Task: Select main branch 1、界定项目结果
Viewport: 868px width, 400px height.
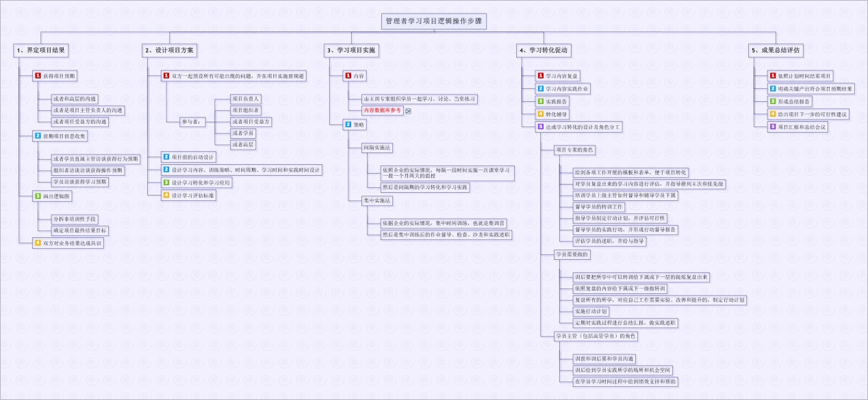Action: point(41,50)
